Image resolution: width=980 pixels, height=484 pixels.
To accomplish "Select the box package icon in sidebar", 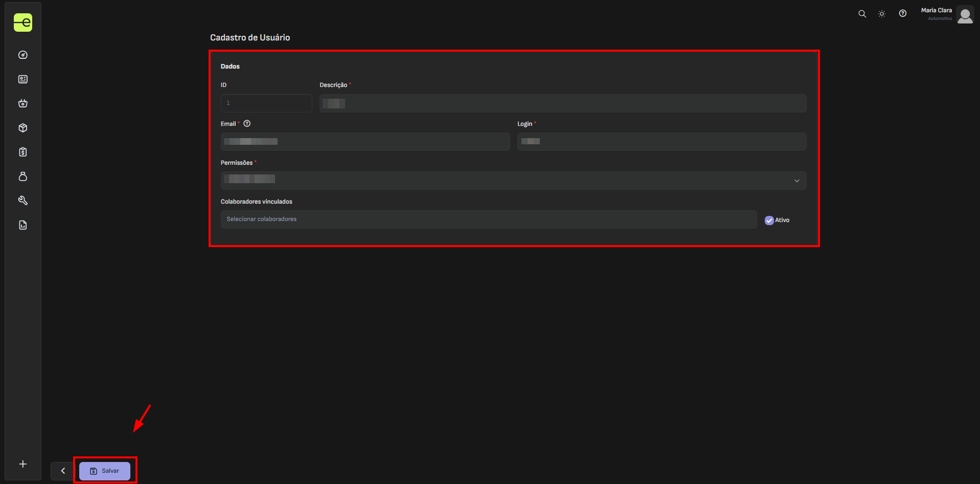I will click(x=23, y=128).
